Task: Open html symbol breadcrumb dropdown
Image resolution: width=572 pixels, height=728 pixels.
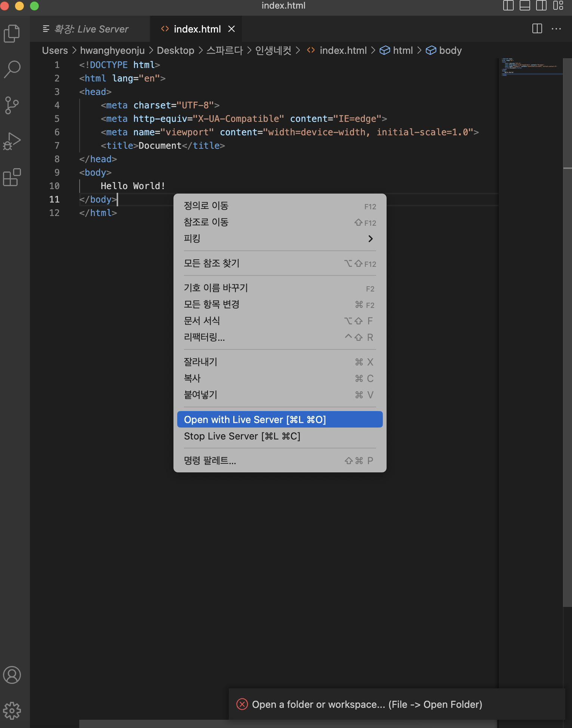Action: click(396, 50)
